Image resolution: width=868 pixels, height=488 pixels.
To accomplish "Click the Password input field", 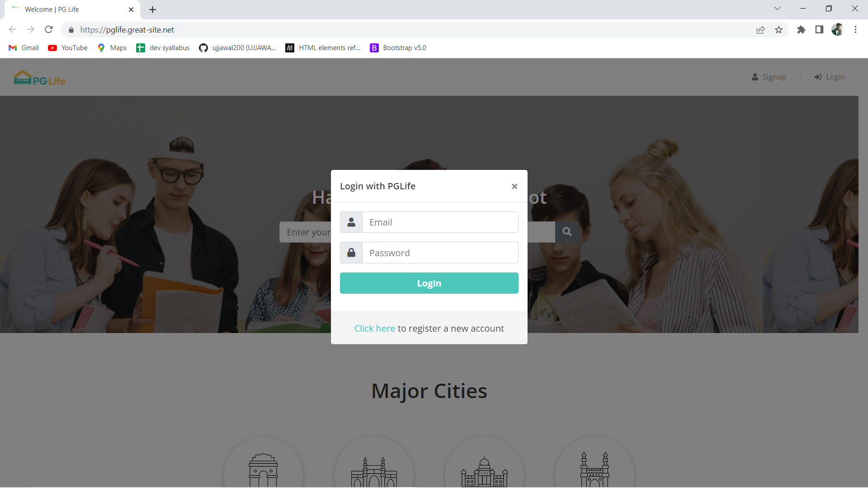I will 440,253.
